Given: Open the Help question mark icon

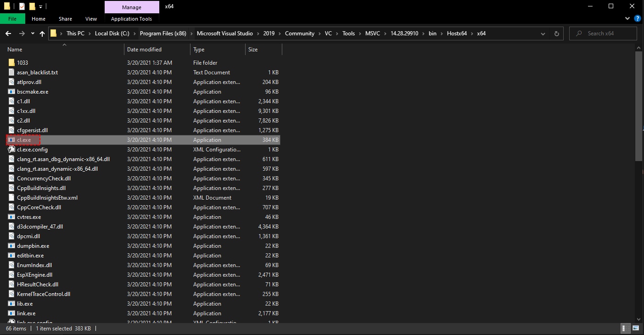Looking at the screenshot, I should (637, 19).
